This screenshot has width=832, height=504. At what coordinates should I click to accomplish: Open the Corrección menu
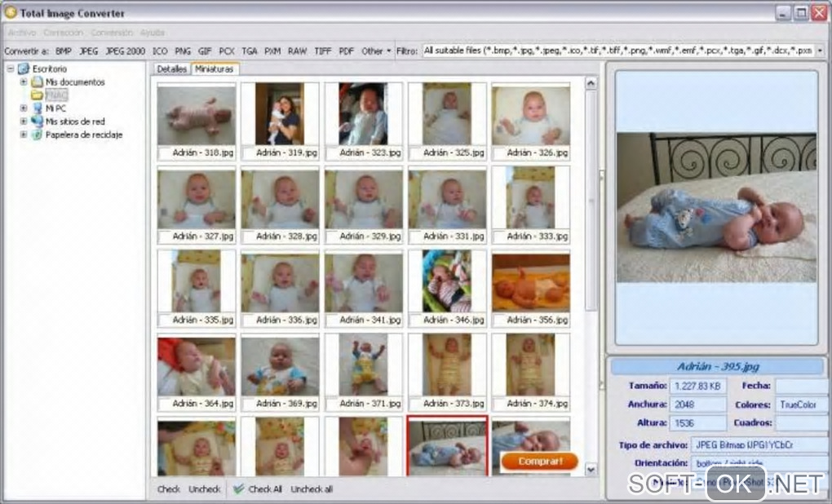click(63, 33)
